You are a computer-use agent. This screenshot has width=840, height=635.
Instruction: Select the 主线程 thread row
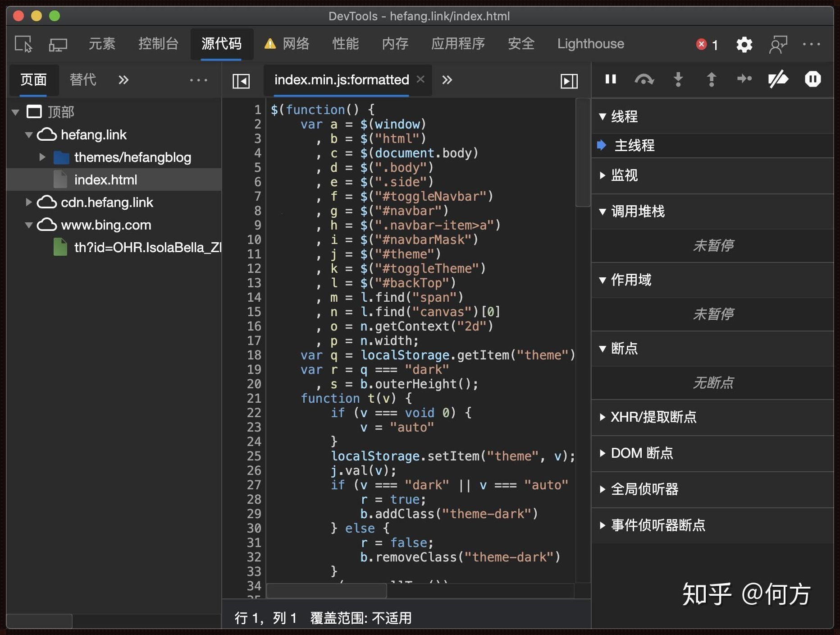(x=712, y=145)
